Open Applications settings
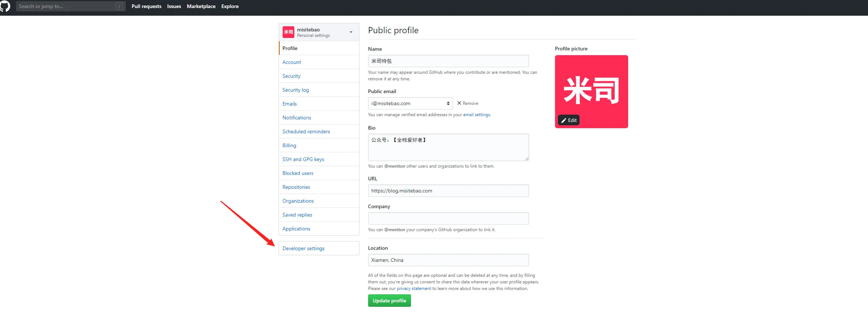868x321 pixels. tap(319, 229)
